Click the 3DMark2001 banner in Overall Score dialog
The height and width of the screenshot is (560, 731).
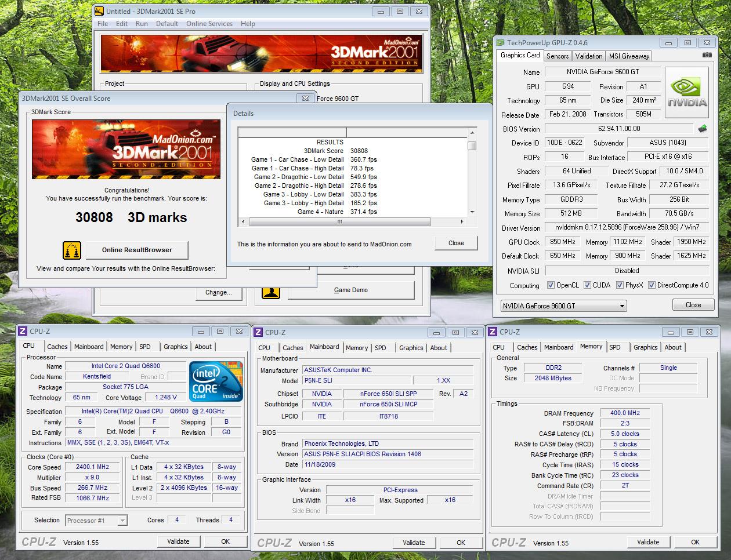[x=126, y=149]
